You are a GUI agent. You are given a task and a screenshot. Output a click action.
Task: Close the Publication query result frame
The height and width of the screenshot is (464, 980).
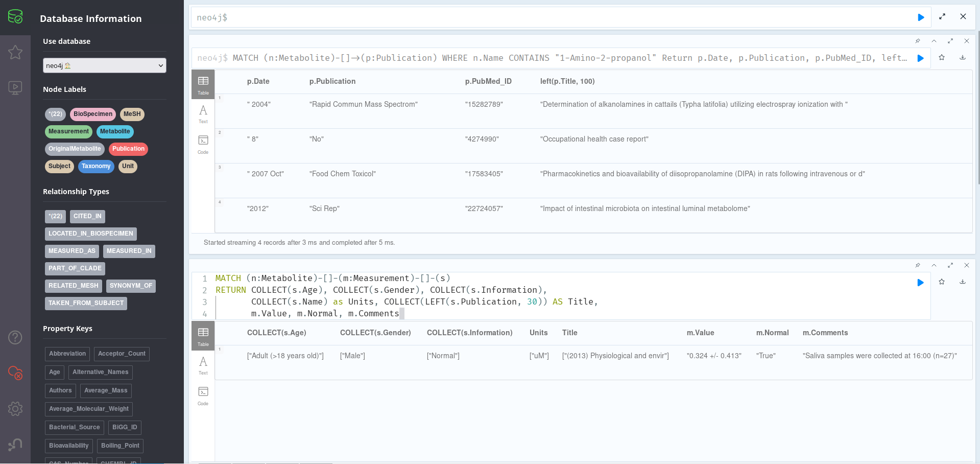coord(967,41)
